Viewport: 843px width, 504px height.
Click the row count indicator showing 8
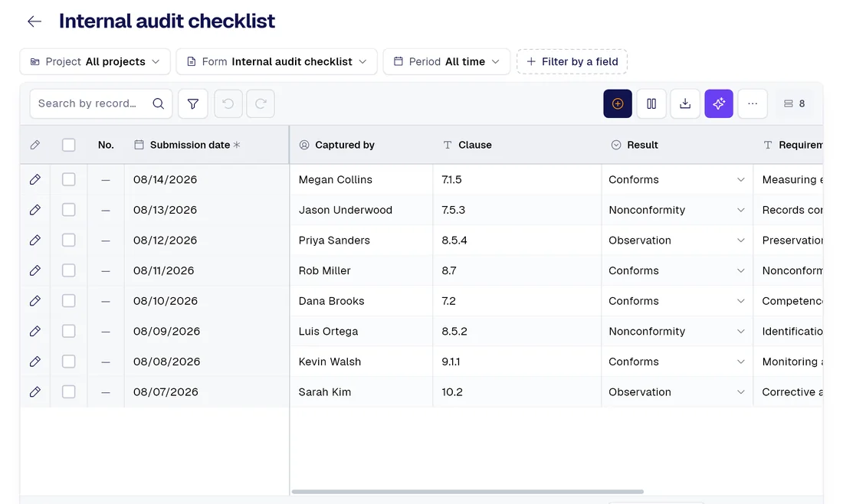pos(795,103)
